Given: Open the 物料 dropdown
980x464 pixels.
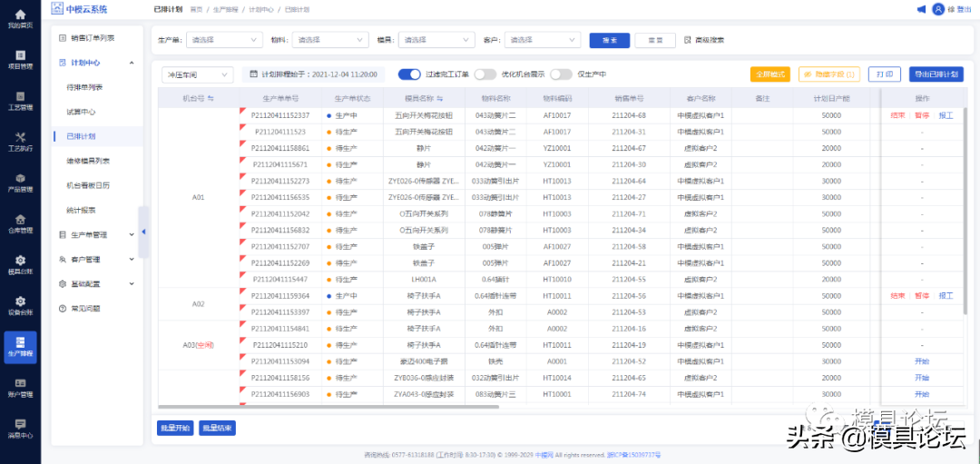Looking at the screenshot, I should (x=330, y=40).
